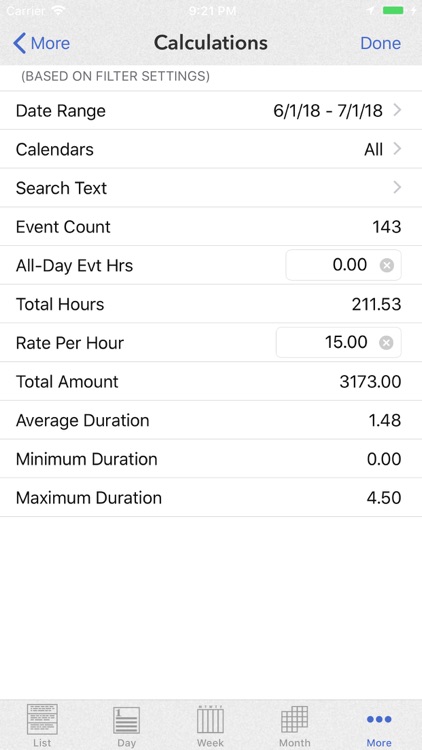Go back using the More chevron
Screen dimensions: 422x750
(19, 43)
